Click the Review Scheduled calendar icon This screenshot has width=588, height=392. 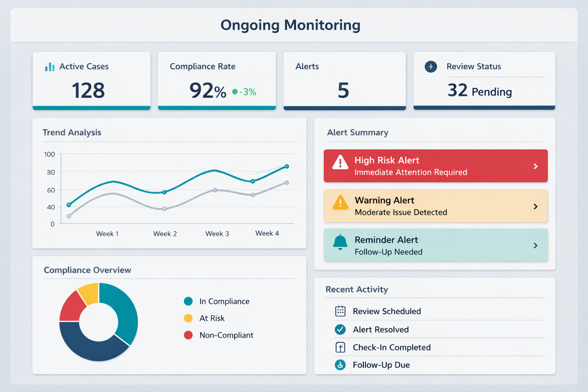point(340,311)
